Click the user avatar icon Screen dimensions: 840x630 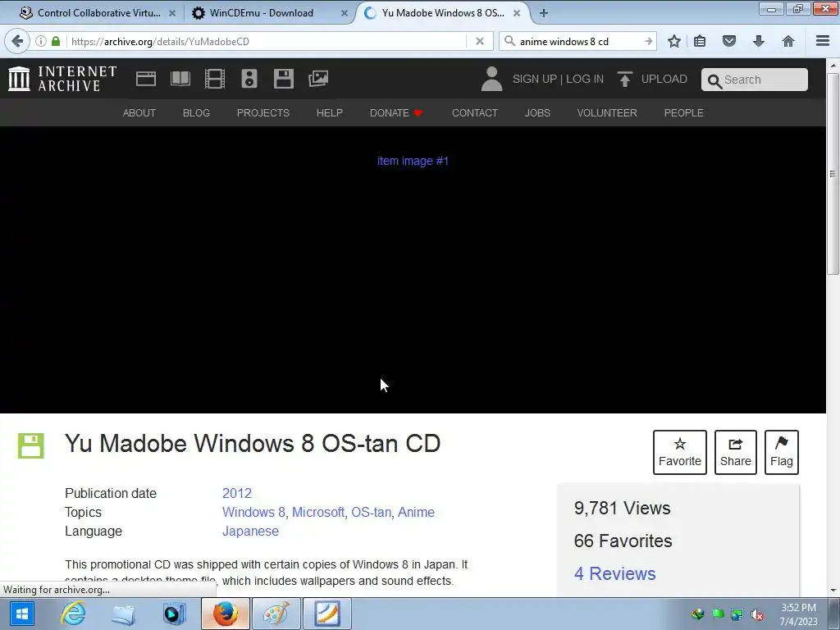(491, 79)
